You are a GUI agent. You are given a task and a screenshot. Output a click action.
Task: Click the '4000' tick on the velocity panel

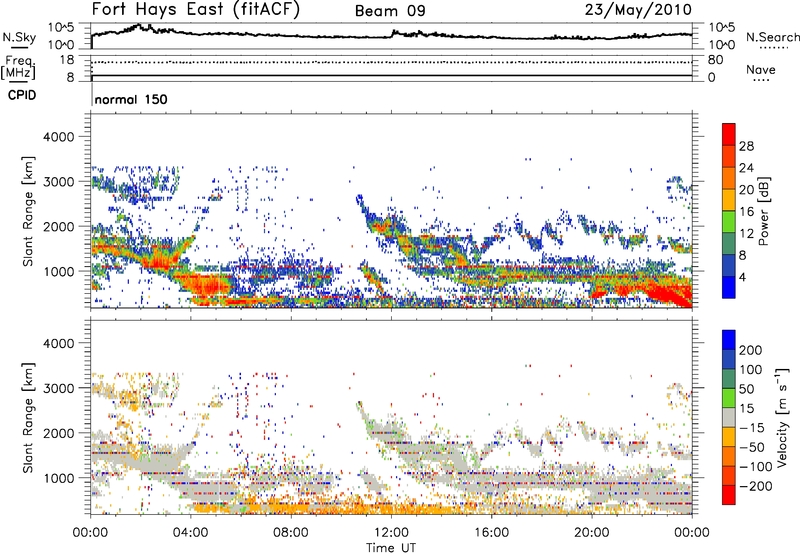pyautogui.click(x=59, y=343)
